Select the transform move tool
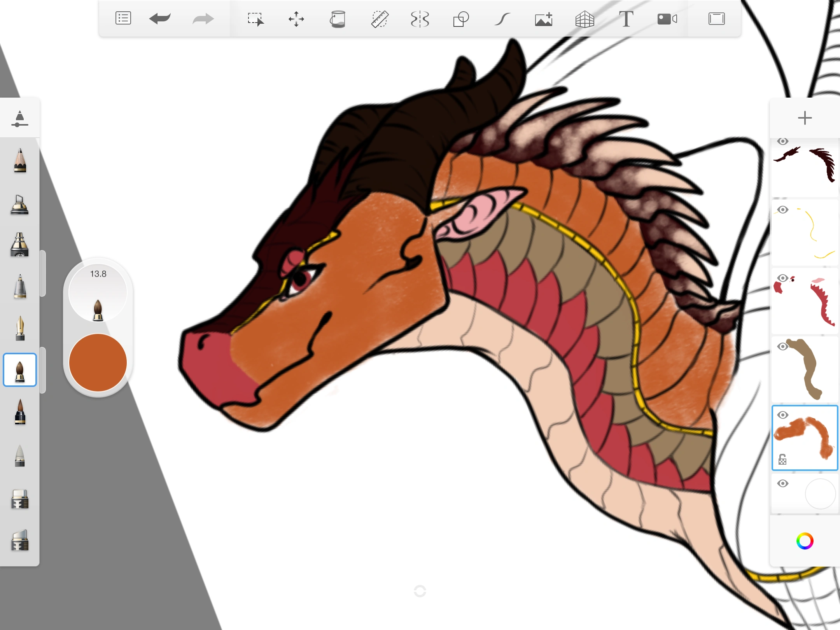 point(296,19)
